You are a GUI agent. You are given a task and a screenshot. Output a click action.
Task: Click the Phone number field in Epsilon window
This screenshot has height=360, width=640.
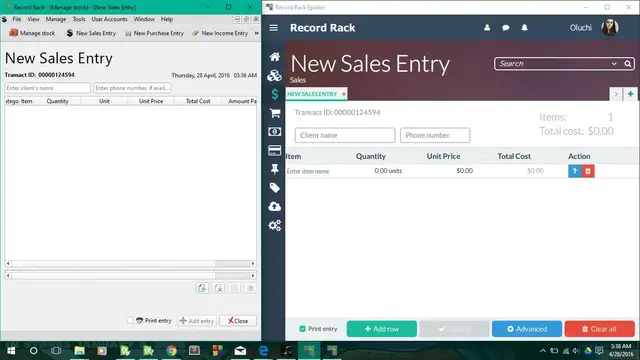tap(435, 135)
